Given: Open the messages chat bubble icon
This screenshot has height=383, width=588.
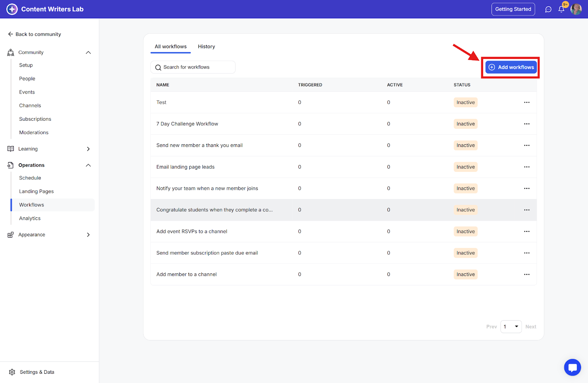Looking at the screenshot, I should (x=548, y=9).
